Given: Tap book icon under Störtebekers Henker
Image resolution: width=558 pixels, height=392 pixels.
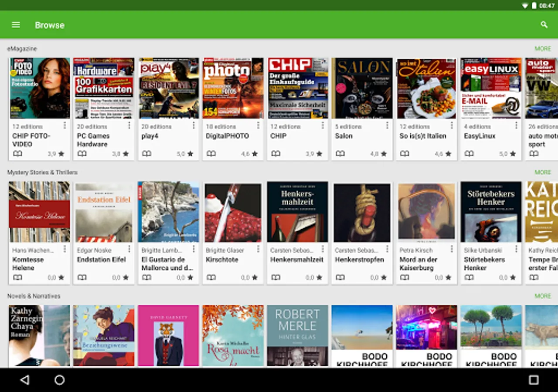Looking at the screenshot, I should (469, 277).
